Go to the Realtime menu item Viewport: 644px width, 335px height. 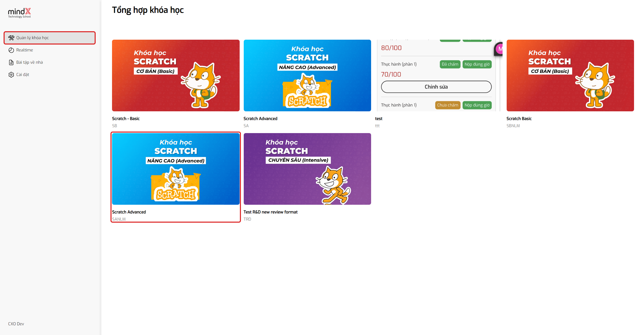point(25,50)
